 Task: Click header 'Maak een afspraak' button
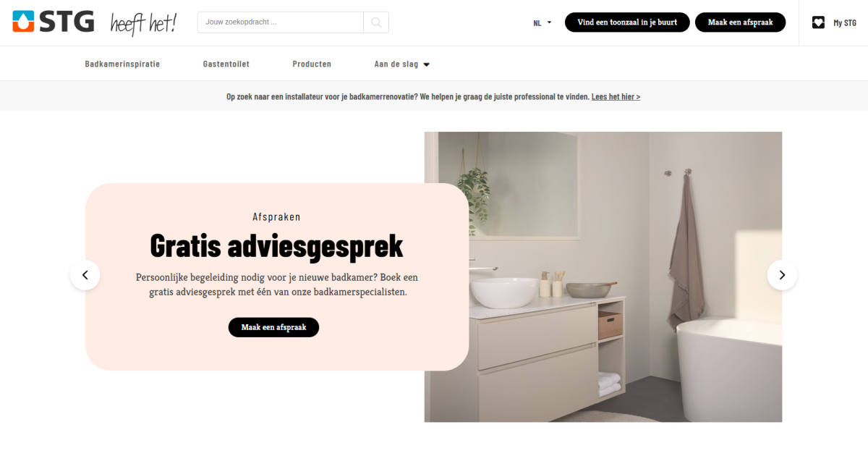[x=740, y=22]
